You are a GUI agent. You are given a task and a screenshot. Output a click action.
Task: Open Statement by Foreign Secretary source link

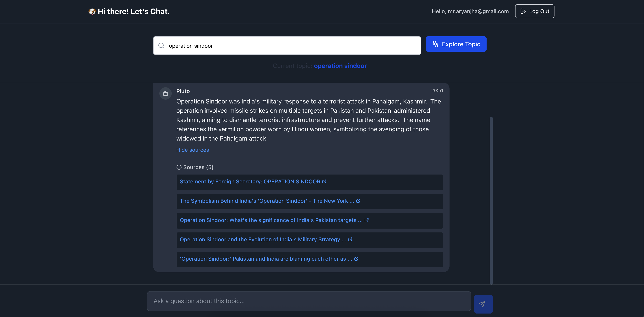click(250, 182)
